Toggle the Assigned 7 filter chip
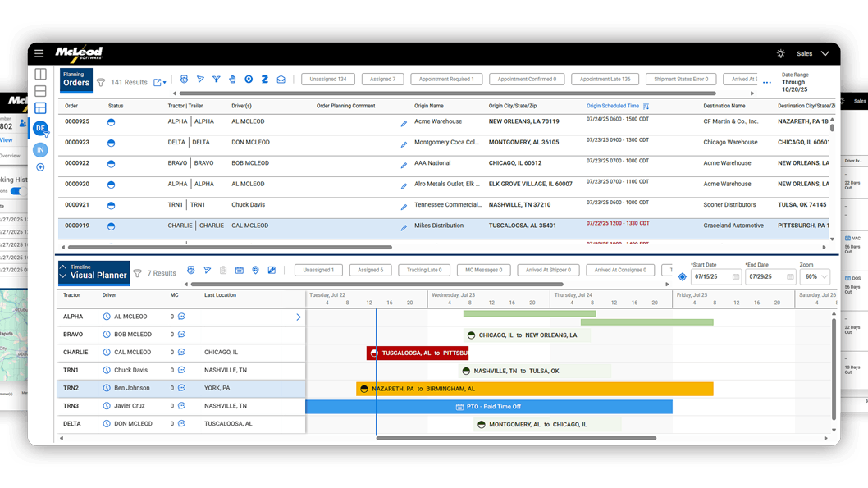Viewport: 868px width, 488px height. tap(382, 80)
